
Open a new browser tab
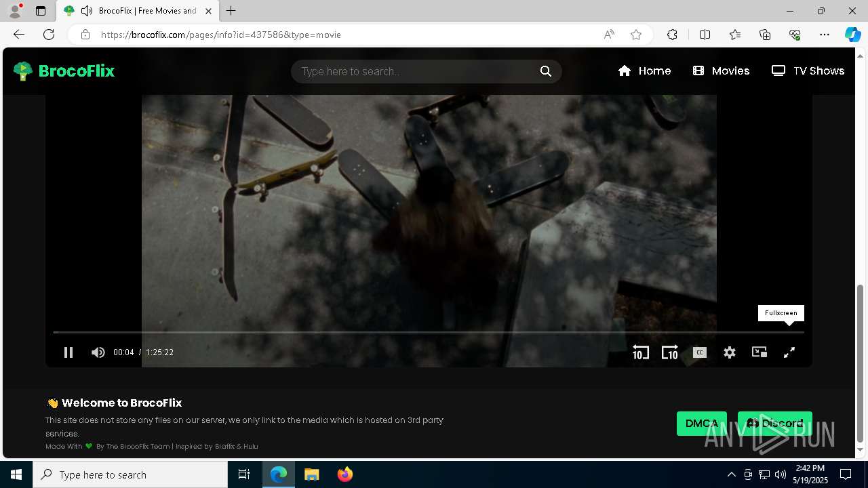tap(231, 11)
